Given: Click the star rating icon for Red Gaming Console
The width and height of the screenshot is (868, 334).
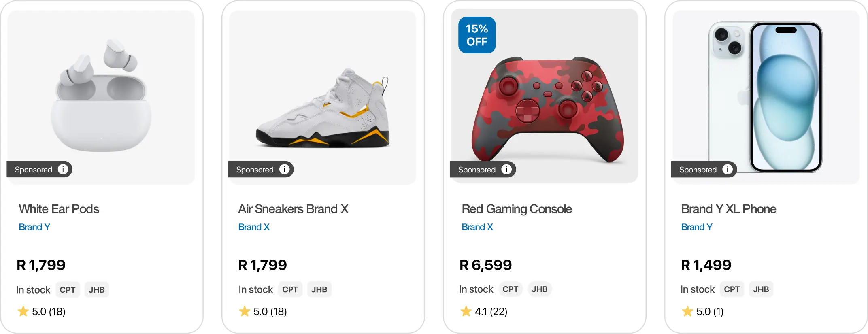Looking at the screenshot, I should click(x=466, y=311).
